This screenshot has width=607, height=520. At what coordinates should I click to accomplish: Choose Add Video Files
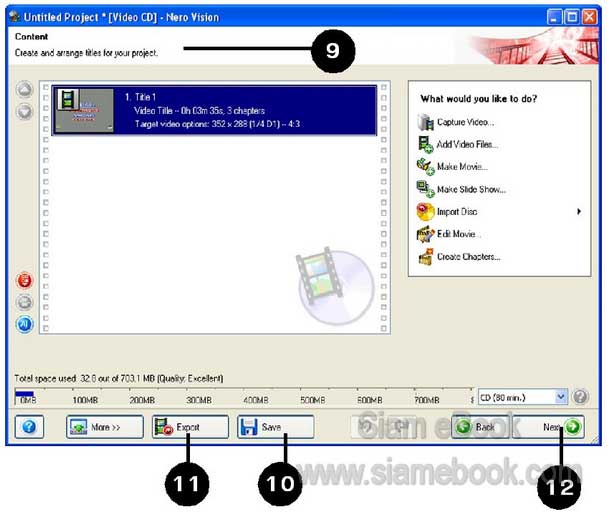click(x=467, y=145)
